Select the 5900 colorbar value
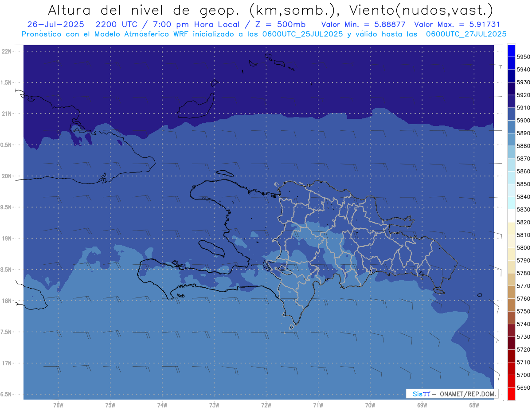Viewport: 532px width, 411px height. [x=524, y=121]
